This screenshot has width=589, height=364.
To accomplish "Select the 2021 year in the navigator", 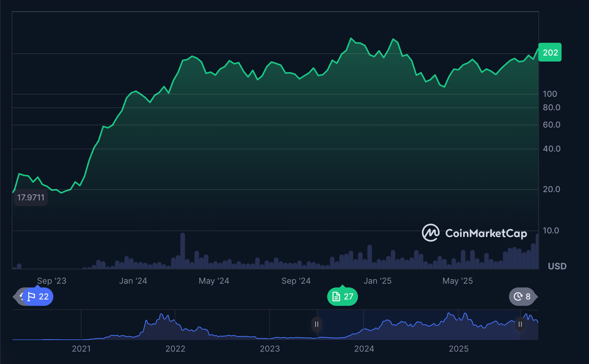I will coord(81,349).
